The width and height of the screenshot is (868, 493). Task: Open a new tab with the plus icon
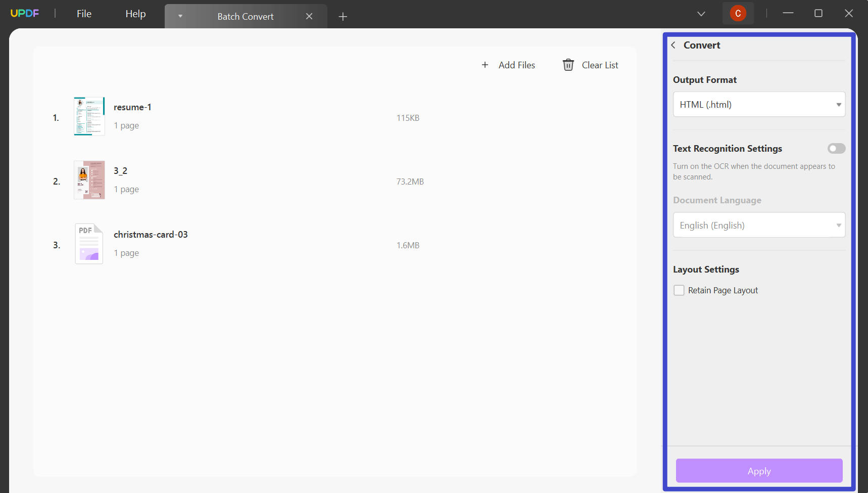coord(344,16)
